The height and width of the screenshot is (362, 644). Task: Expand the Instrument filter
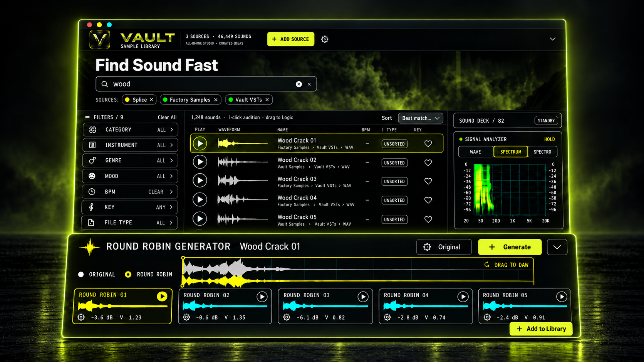pos(130,145)
